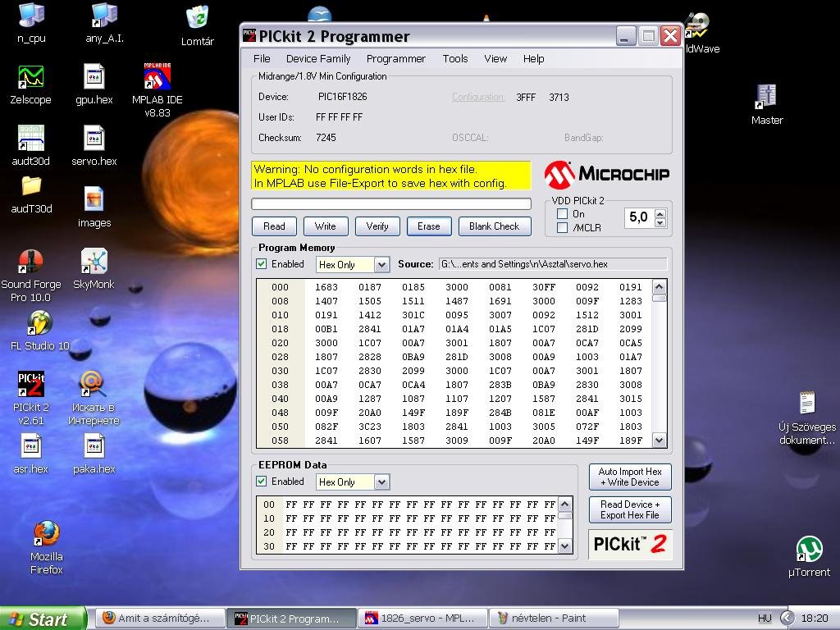The height and width of the screenshot is (630, 840).
Task: Open EEPROM Data Hex Only dropdown
Action: click(x=381, y=482)
